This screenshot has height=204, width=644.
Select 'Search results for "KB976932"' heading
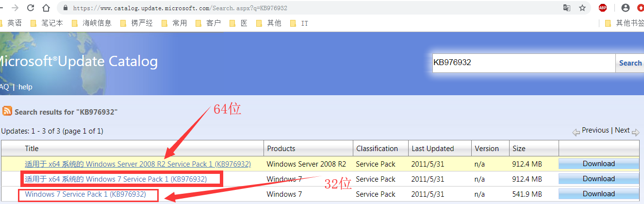pyautogui.click(x=66, y=112)
